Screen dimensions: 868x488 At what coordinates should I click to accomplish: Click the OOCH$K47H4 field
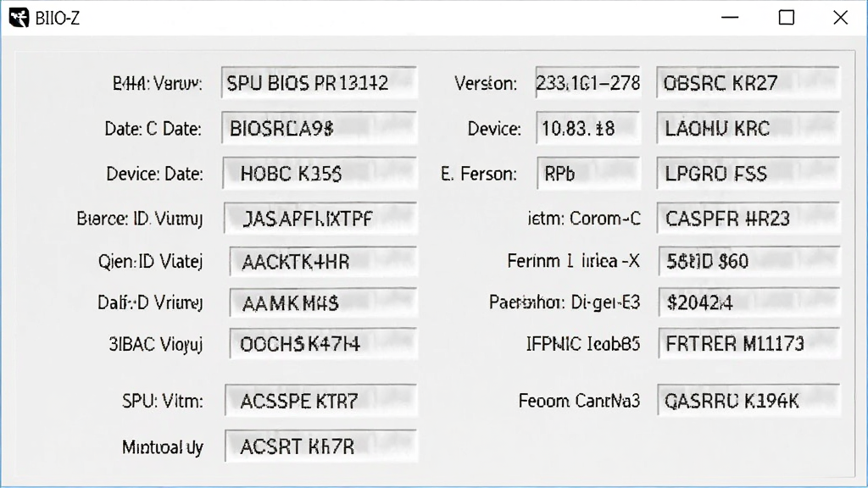tap(323, 344)
